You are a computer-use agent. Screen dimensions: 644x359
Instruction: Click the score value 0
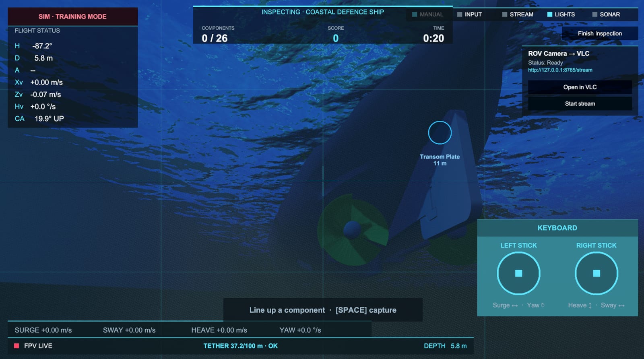pos(336,38)
